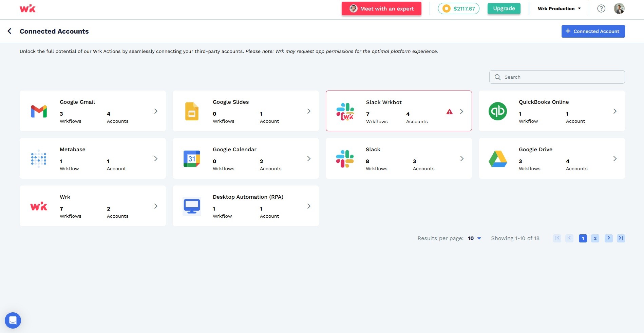Viewport: 644px width, 333px height.
Task: Click Meet with an expert button
Action: (381, 8)
